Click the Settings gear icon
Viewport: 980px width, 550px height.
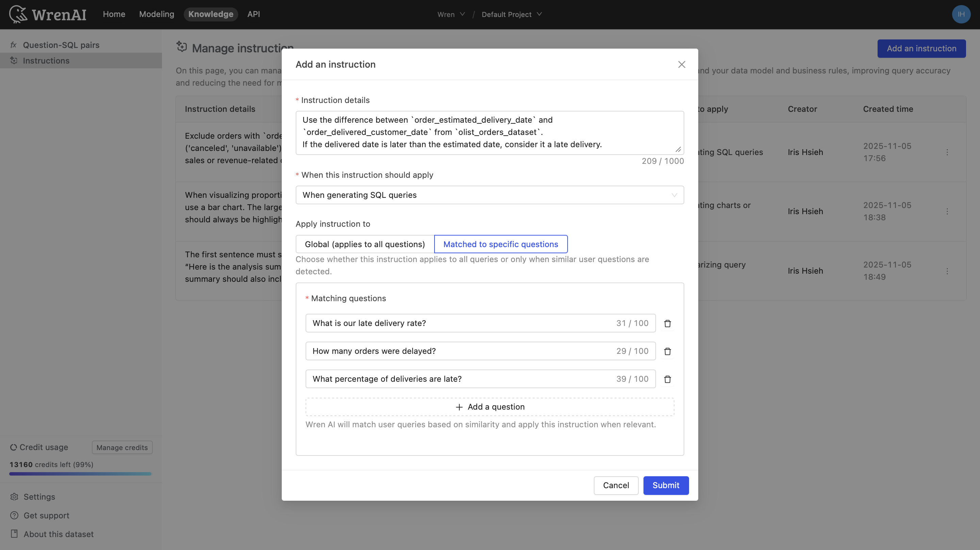tap(14, 497)
